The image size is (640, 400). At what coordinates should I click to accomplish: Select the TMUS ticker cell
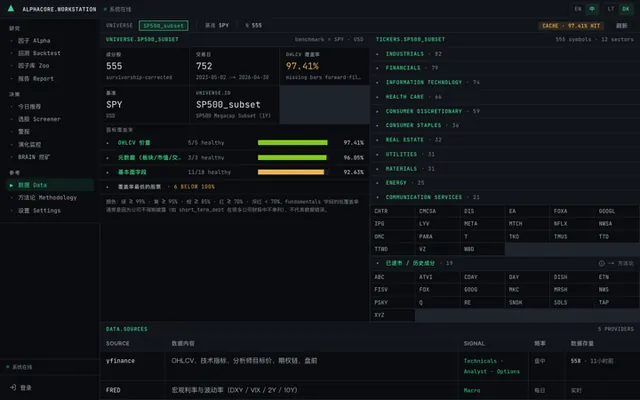coord(572,236)
